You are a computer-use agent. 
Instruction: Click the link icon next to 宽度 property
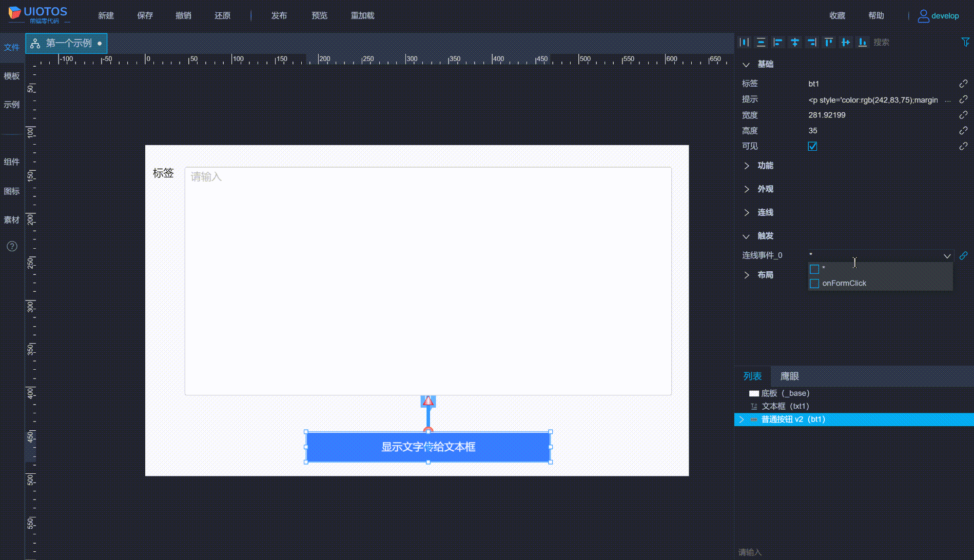click(963, 115)
